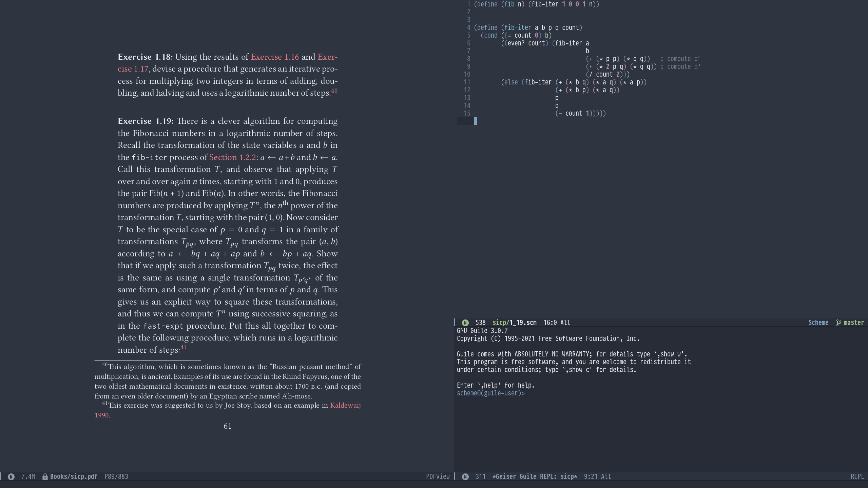Click the evil state icon in PDF modeline
The image size is (868, 488).
pos(11,476)
